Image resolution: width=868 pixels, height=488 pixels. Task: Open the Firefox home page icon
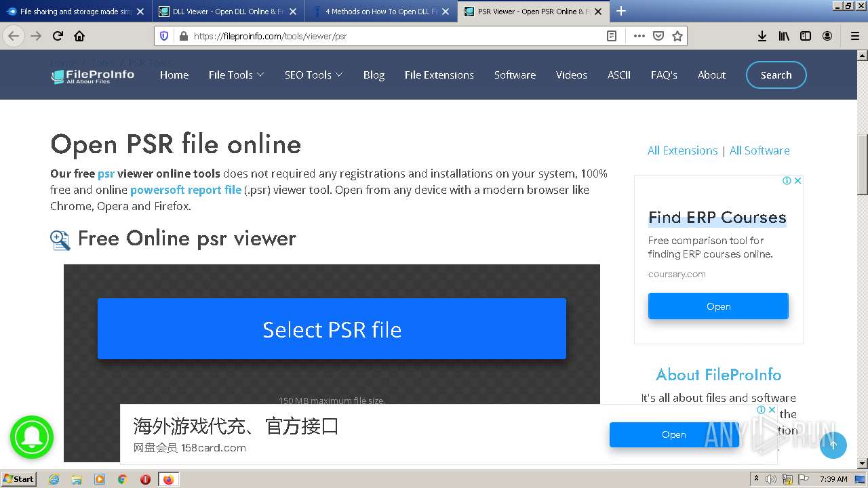(79, 36)
